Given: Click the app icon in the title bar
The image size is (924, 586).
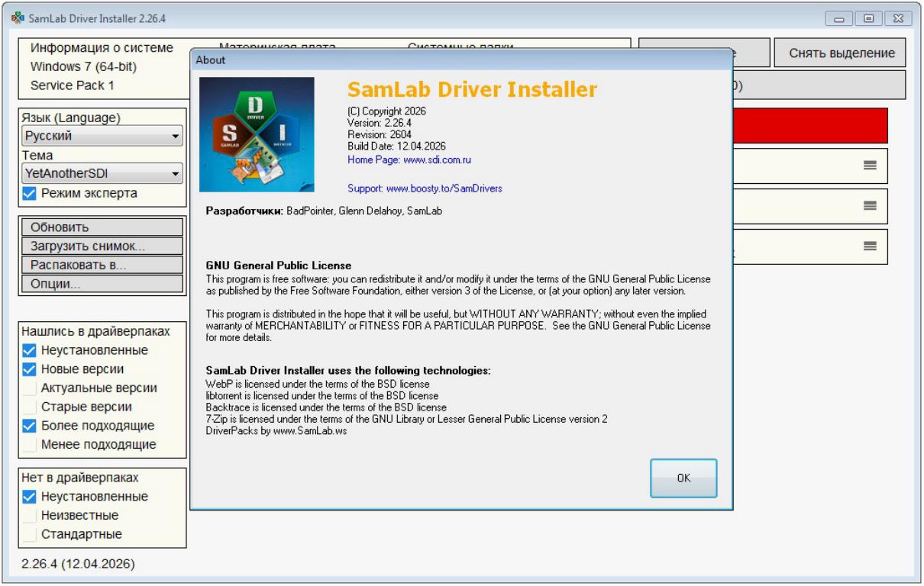Looking at the screenshot, I should [x=14, y=17].
